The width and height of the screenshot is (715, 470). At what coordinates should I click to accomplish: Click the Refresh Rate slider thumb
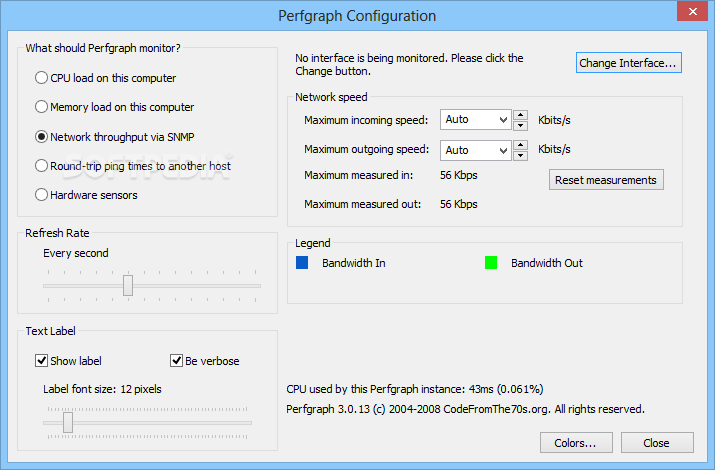pyautogui.click(x=128, y=285)
